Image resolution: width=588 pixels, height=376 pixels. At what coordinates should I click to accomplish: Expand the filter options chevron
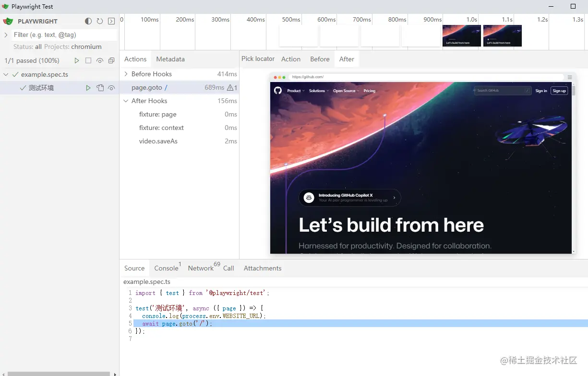(x=6, y=35)
